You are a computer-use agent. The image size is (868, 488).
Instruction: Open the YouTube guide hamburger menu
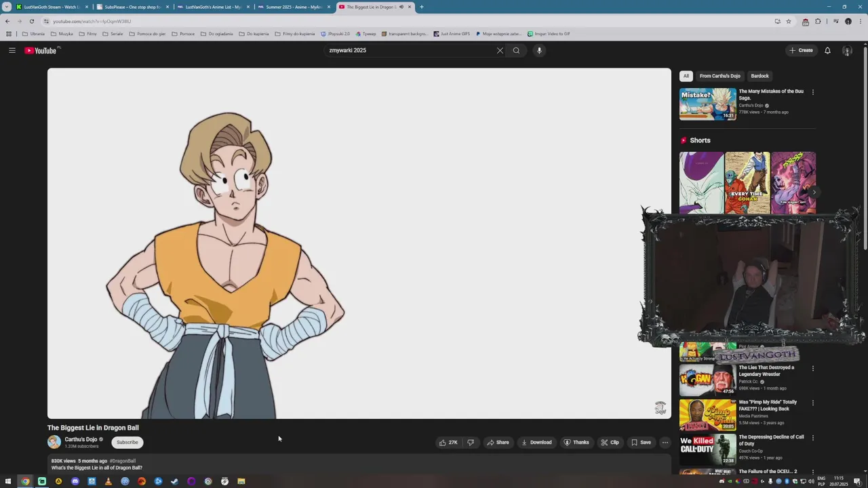pos(12,50)
